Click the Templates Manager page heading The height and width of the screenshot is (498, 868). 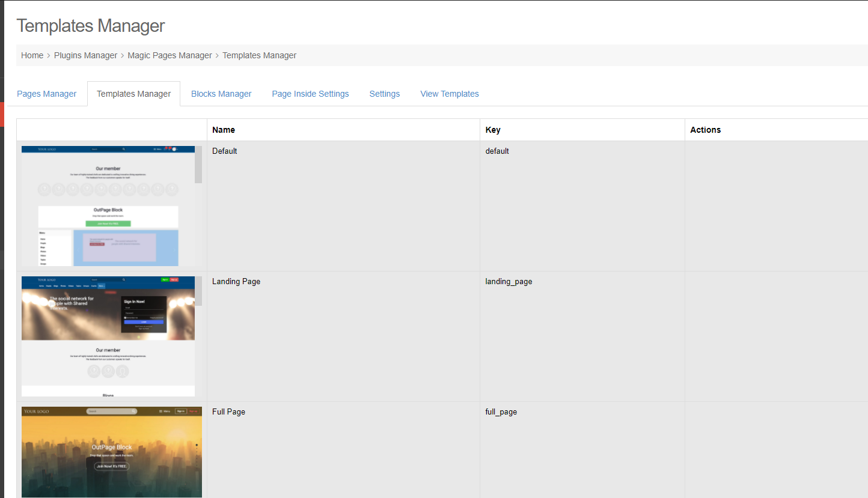91,26
